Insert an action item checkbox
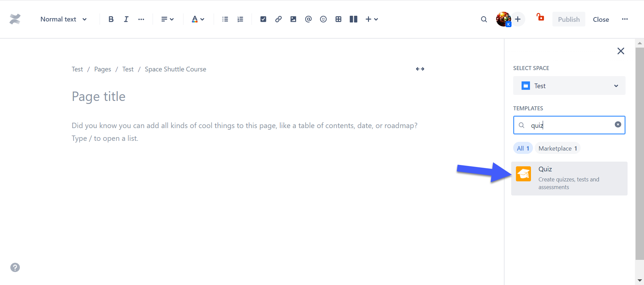This screenshot has height=285, width=644. (263, 19)
